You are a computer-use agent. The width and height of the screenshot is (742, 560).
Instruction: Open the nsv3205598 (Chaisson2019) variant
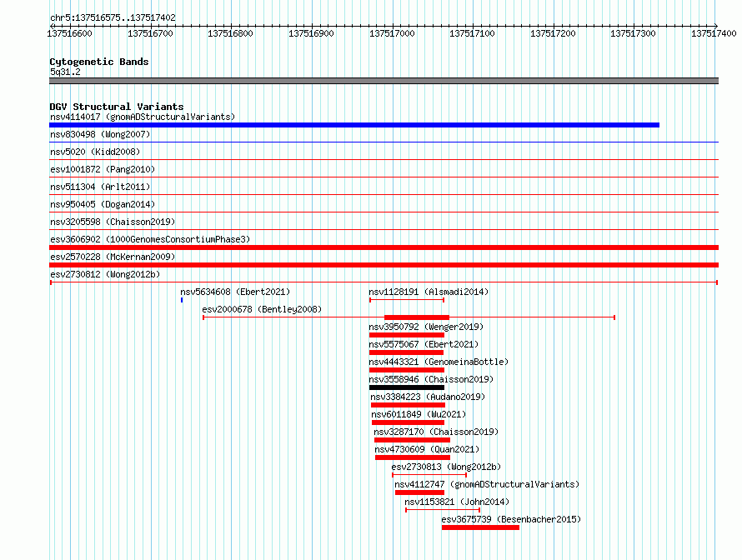click(x=113, y=222)
